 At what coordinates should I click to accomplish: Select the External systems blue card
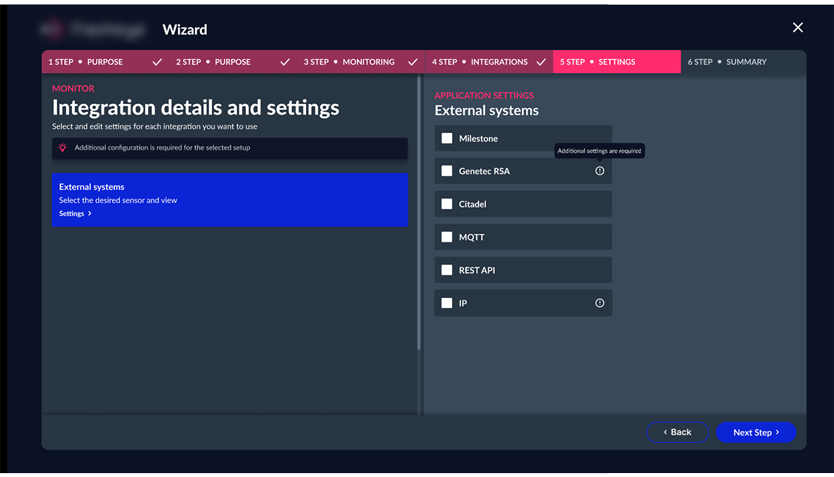[229, 200]
